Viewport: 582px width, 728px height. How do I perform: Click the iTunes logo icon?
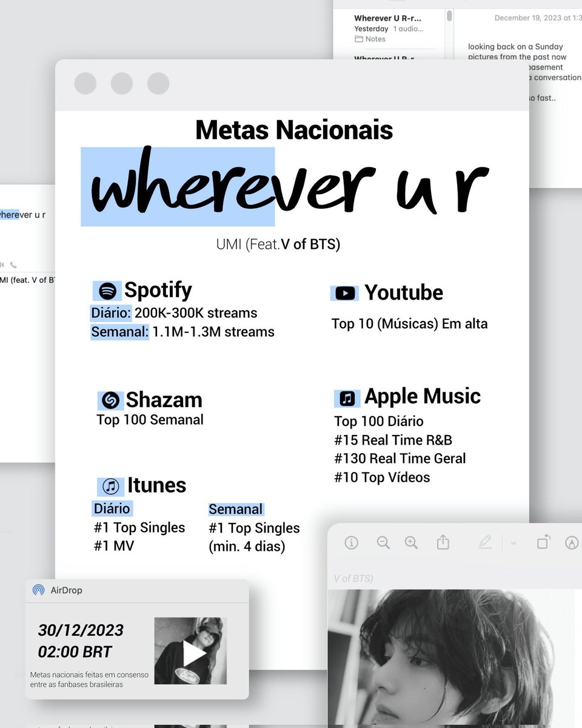[110, 486]
